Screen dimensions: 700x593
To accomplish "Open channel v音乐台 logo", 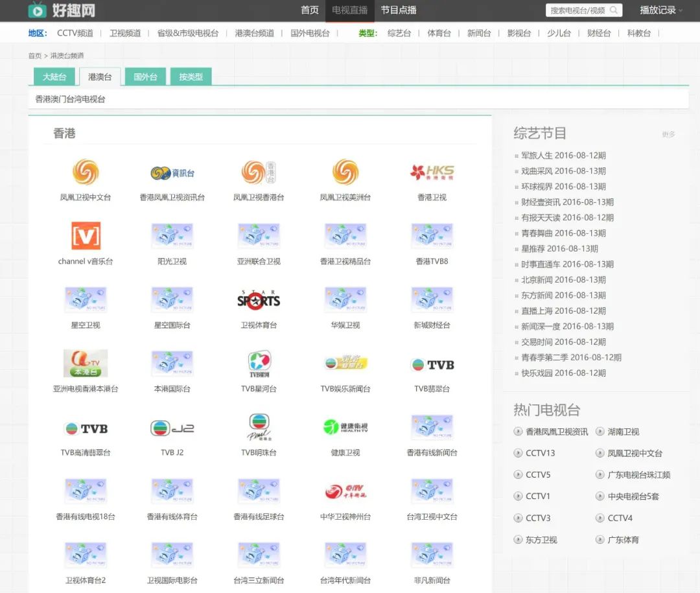I will click(86, 236).
